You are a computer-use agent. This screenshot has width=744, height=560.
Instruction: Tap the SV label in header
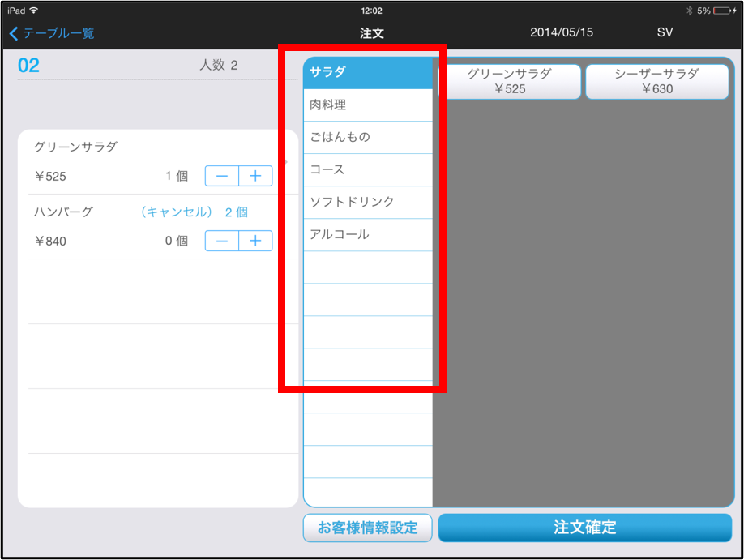[665, 32]
